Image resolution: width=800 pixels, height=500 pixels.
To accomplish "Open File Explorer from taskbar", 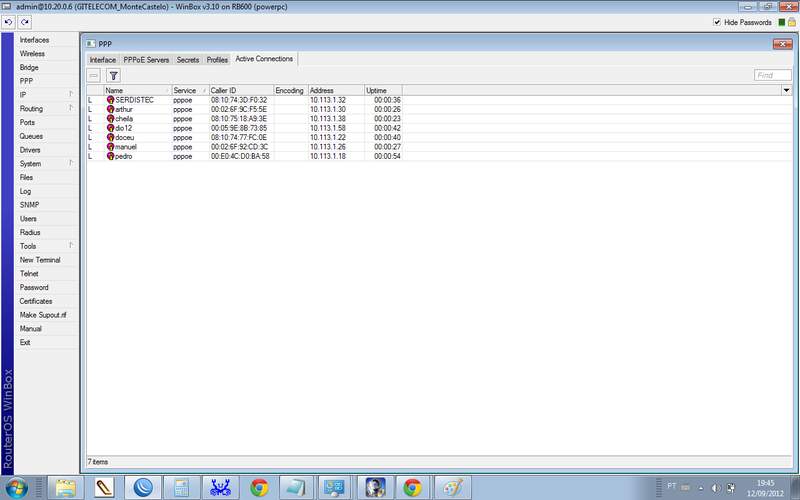I will [65, 488].
